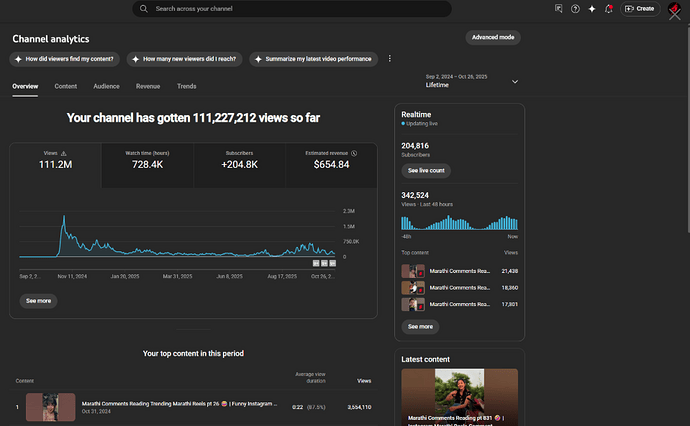
Task: Open the three-dot menu after suggestion chips
Action: (390, 59)
